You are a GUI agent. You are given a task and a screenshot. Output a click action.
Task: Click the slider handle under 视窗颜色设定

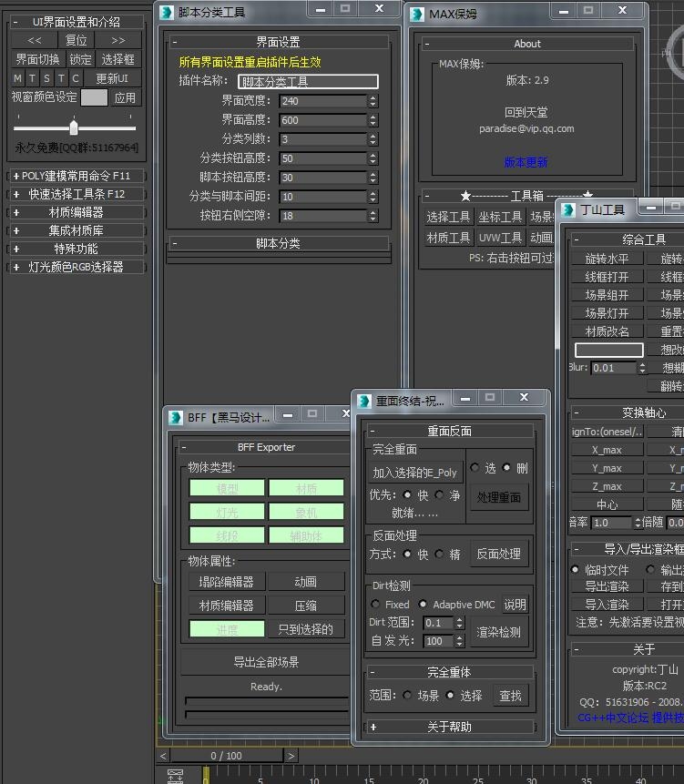tap(74, 127)
